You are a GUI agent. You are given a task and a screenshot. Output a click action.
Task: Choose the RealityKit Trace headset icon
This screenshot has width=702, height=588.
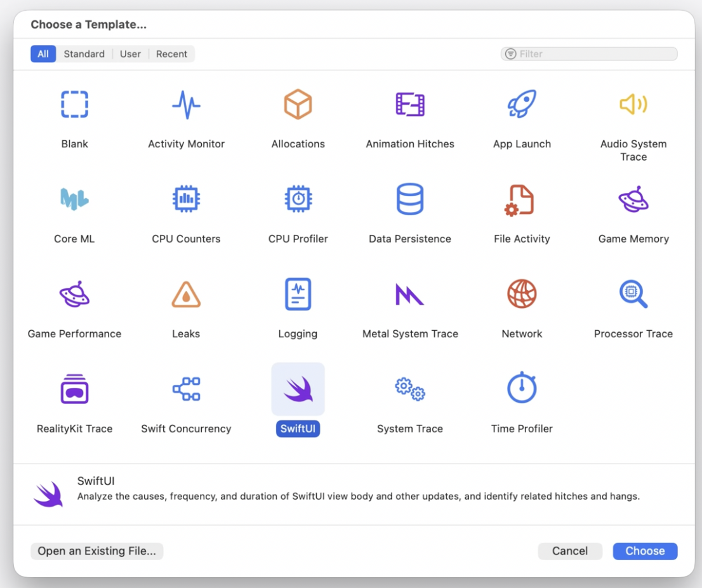[x=74, y=389]
